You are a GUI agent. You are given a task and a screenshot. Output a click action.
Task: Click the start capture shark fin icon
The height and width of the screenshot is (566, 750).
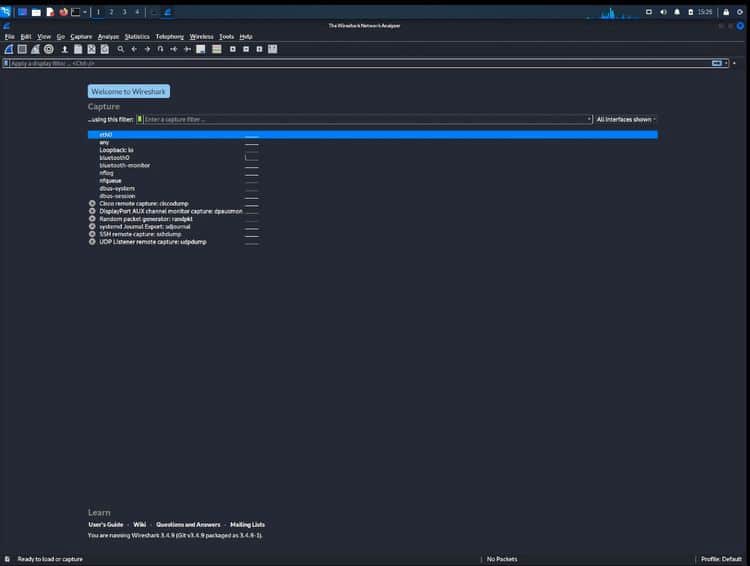click(x=9, y=48)
